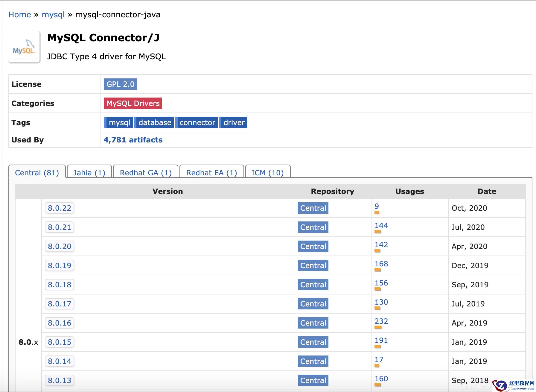The width and height of the screenshot is (536, 392).
Task: Click the Date column header
Action: pos(487,191)
